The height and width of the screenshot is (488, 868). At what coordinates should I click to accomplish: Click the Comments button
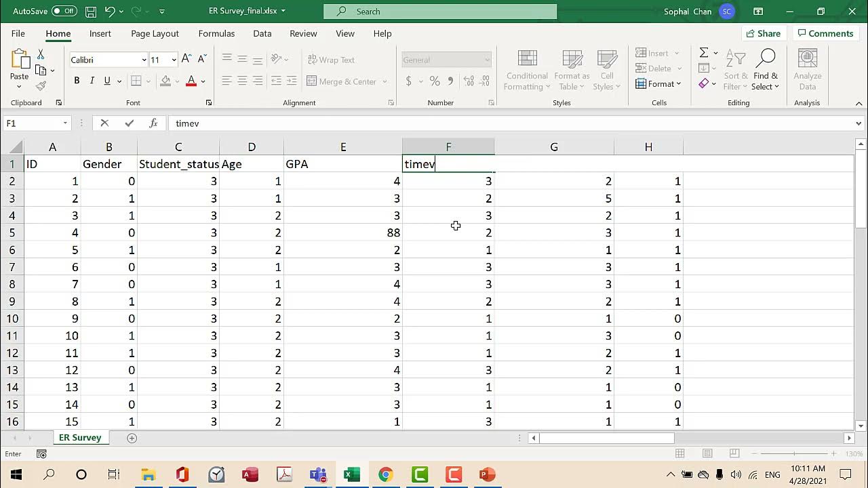(825, 33)
